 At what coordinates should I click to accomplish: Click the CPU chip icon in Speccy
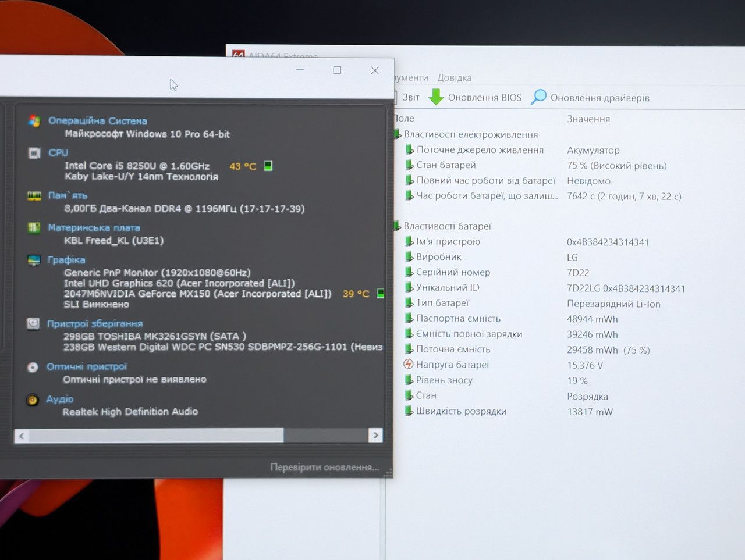click(34, 153)
